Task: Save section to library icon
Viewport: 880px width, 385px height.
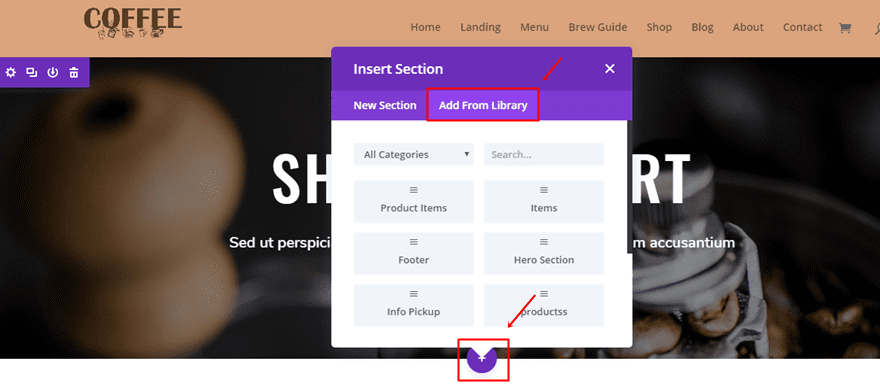Action: coord(53,72)
